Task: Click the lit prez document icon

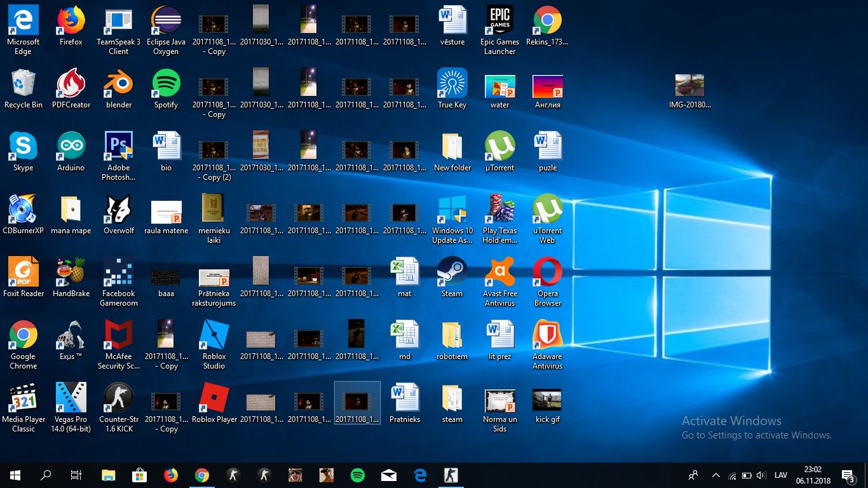Action: (x=500, y=340)
